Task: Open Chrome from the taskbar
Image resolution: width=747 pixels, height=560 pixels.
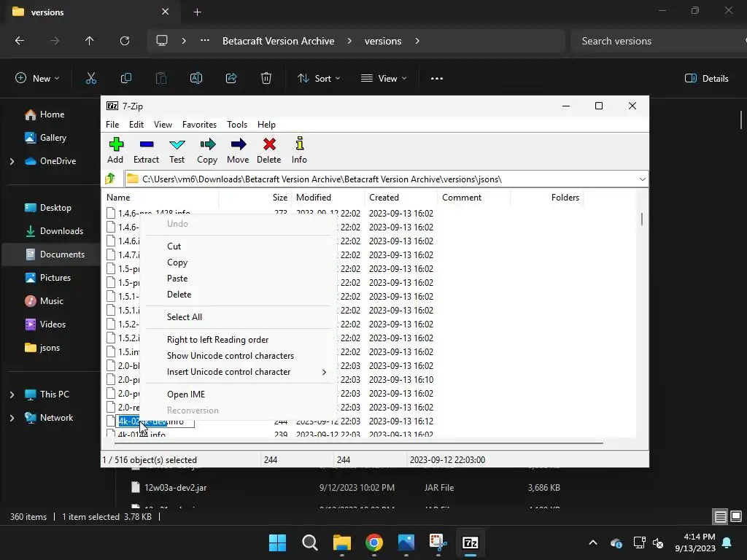Action: [x=374, y=542]
